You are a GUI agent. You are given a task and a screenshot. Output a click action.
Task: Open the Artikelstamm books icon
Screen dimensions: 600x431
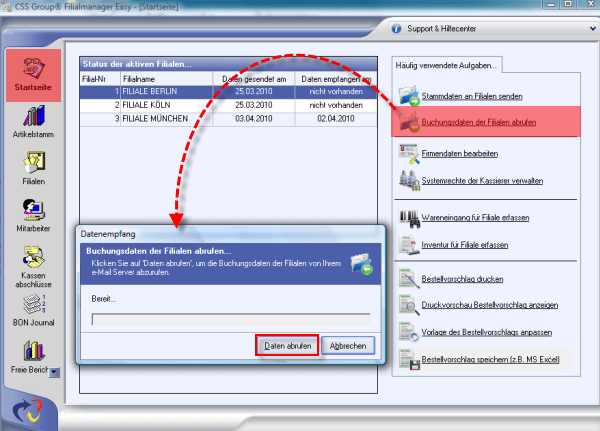[34, 116]
